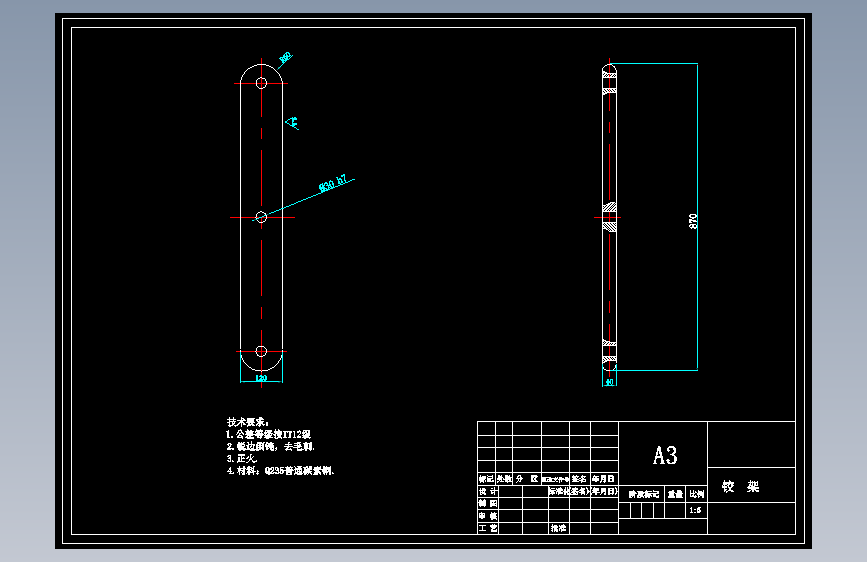Screen dimensions: 867x562
Task: Select the '铰 架' part name in the title block
Action: click(x=740, y=486)
